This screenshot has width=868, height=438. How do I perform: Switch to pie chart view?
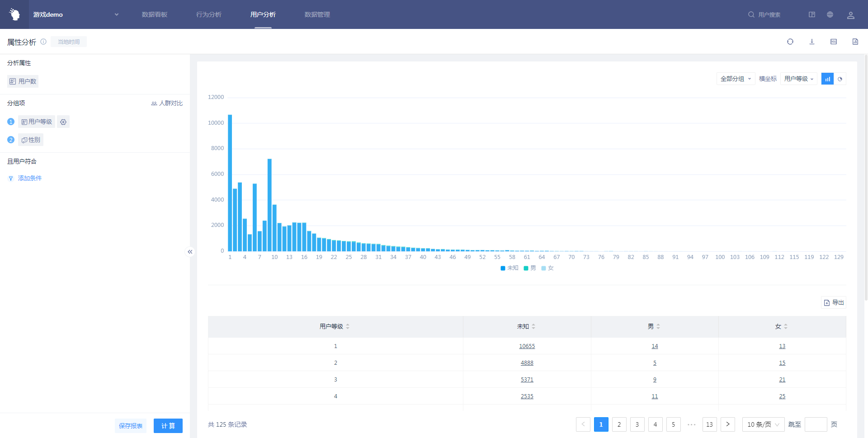840,79
